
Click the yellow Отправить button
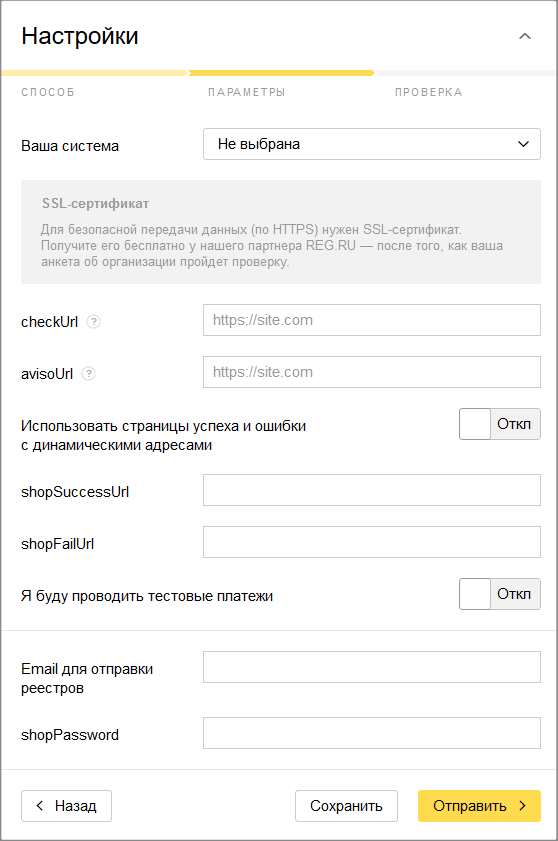click(x=479, y=806)
